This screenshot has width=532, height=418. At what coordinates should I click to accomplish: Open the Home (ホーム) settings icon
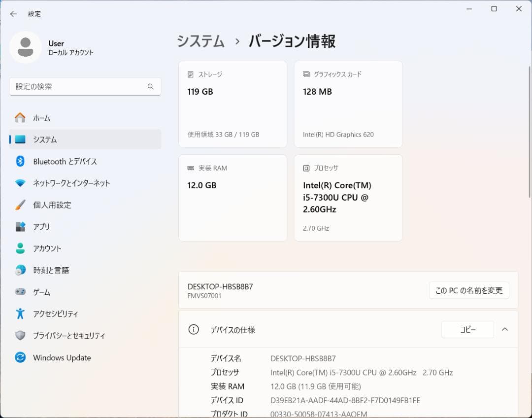pyautogui.click(x=20, y=118)
